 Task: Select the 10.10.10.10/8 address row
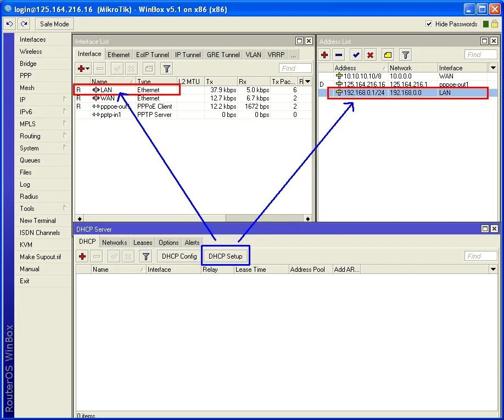407,76
